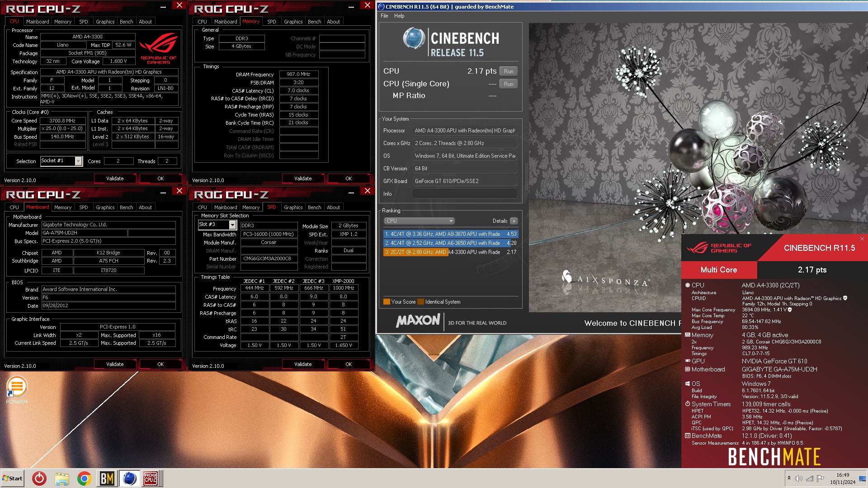This screenshot has height=488, width=868.
Task: Open CPU tab in CPU-Z window showing DRAM timings
Action: 202,22
